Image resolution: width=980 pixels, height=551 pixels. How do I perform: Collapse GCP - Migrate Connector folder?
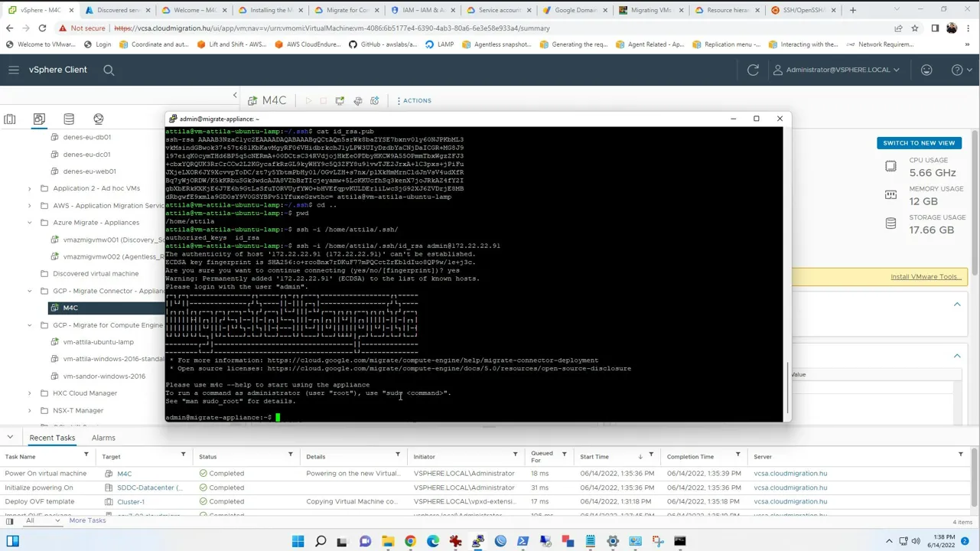(x=30, y=291)
